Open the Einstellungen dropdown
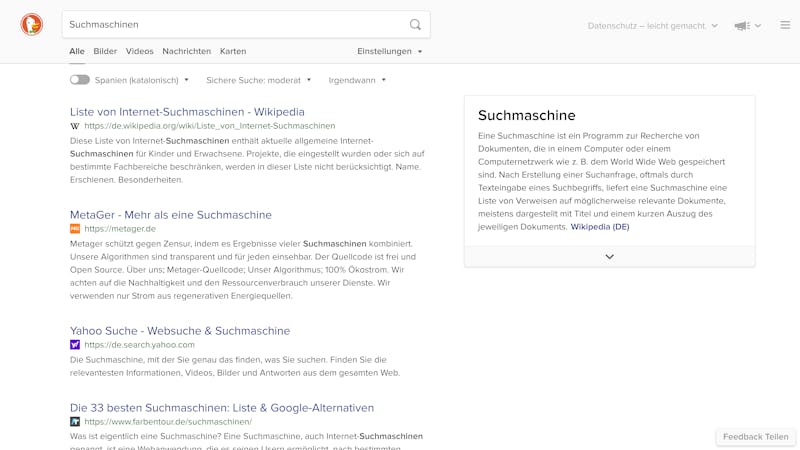Screen dimensions: 800x450 (x=389, y=52)
